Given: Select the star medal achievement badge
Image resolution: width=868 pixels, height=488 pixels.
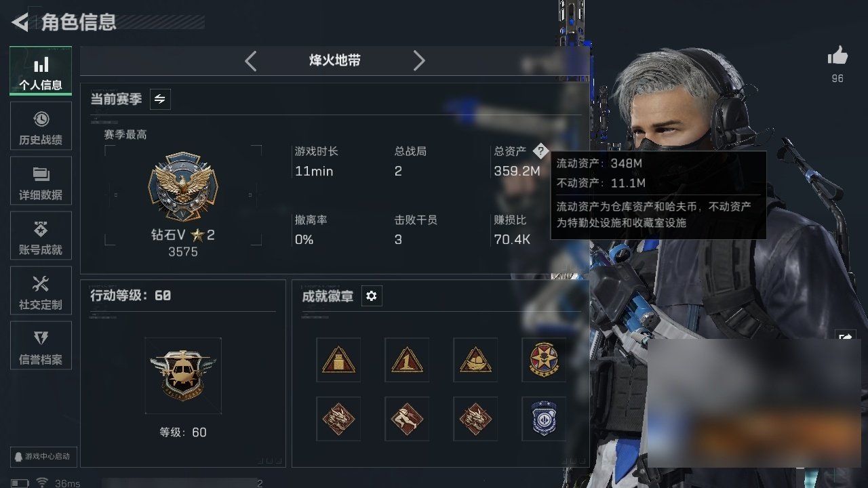Looking at the screenshot, I should point(544,360).
